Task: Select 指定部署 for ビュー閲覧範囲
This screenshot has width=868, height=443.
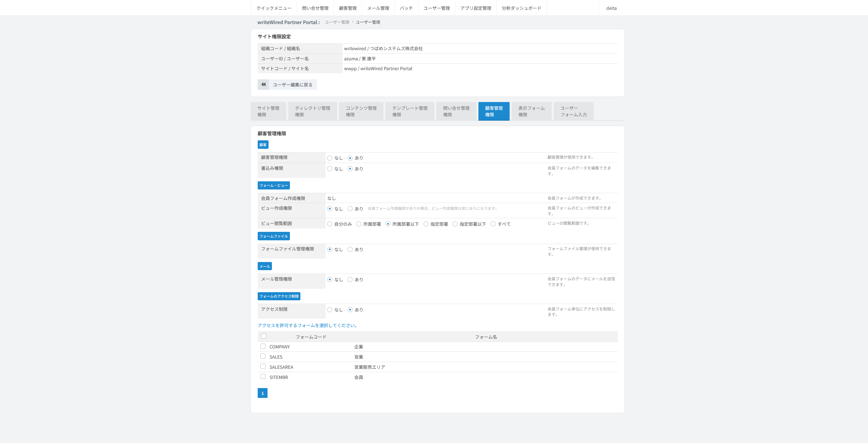Action: point(426,224)
